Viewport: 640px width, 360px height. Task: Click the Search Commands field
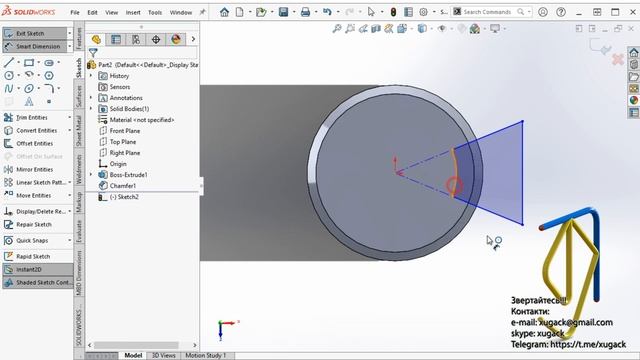487,12
